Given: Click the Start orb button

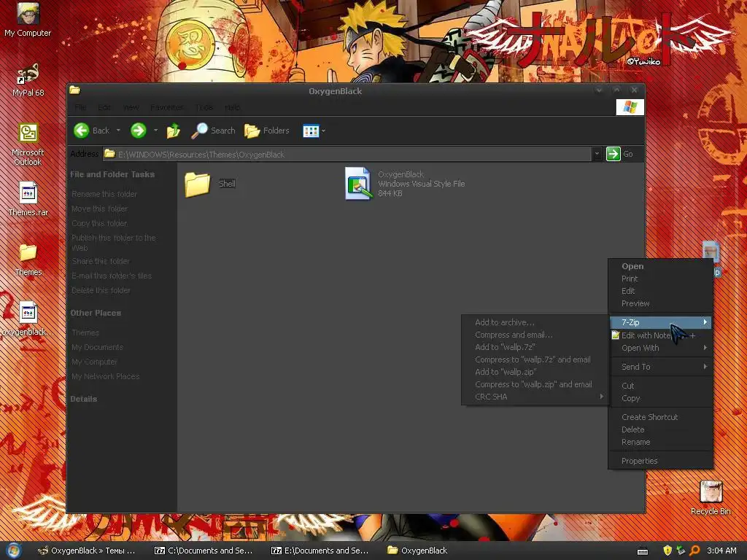Looking at the screenshot, I should point(13,551).
